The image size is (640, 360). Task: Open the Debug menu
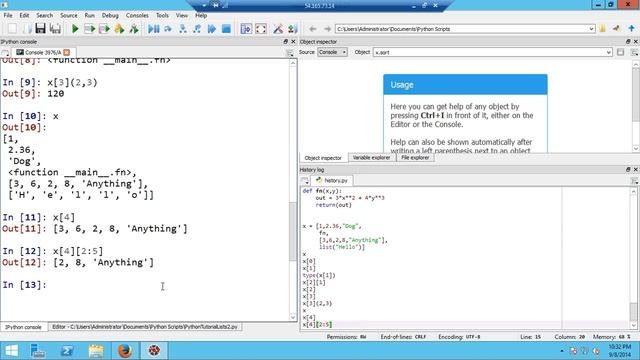(x=110, y=16)
